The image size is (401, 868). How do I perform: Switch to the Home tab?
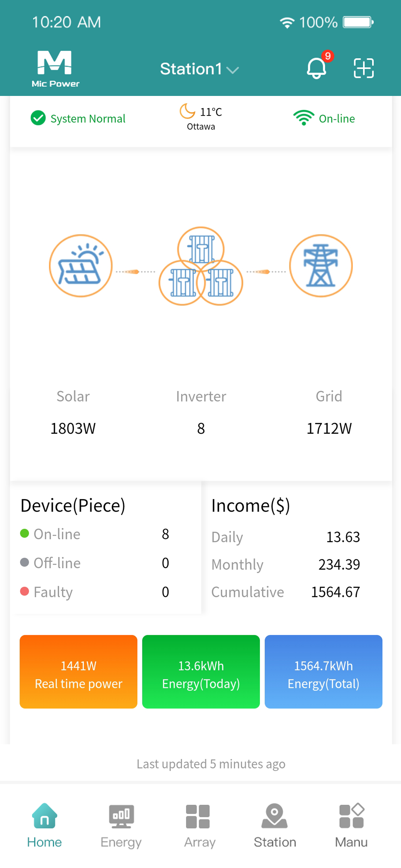click(45, 825)
